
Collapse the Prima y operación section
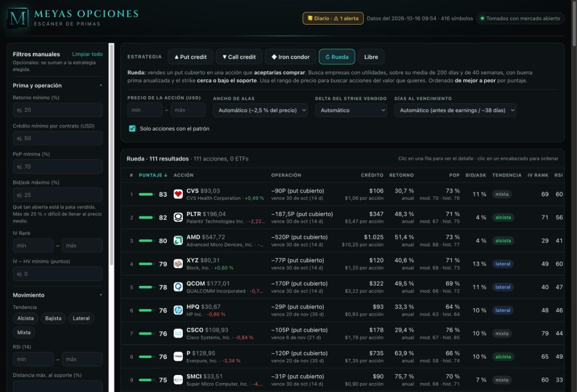point(58,86)
